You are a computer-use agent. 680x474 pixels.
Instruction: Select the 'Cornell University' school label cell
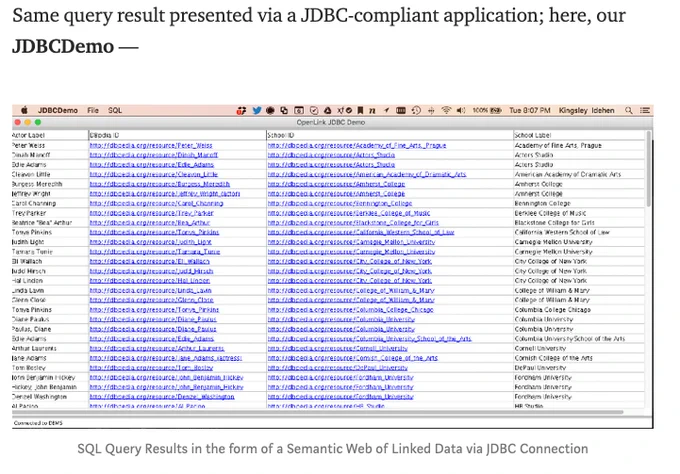coord(579,349)
